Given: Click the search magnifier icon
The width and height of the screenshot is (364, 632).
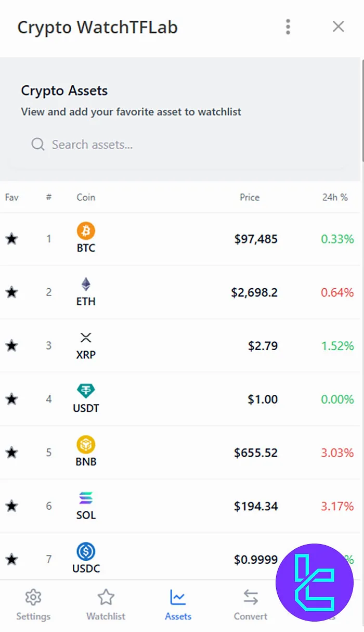Looking at the screenshot, I should pyautogui.click(x=37, y=144).
